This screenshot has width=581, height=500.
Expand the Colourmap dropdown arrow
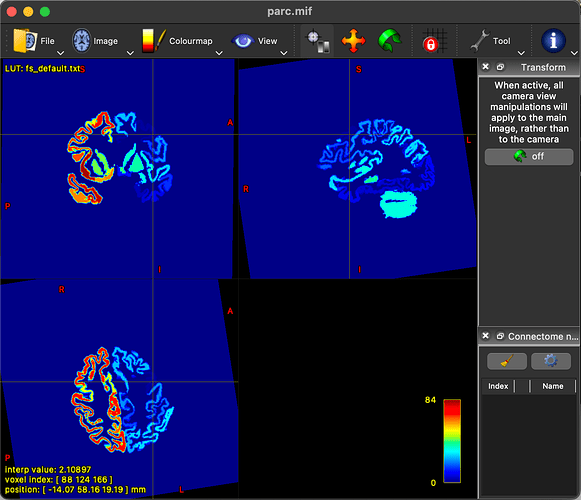[x=219, y=53]
